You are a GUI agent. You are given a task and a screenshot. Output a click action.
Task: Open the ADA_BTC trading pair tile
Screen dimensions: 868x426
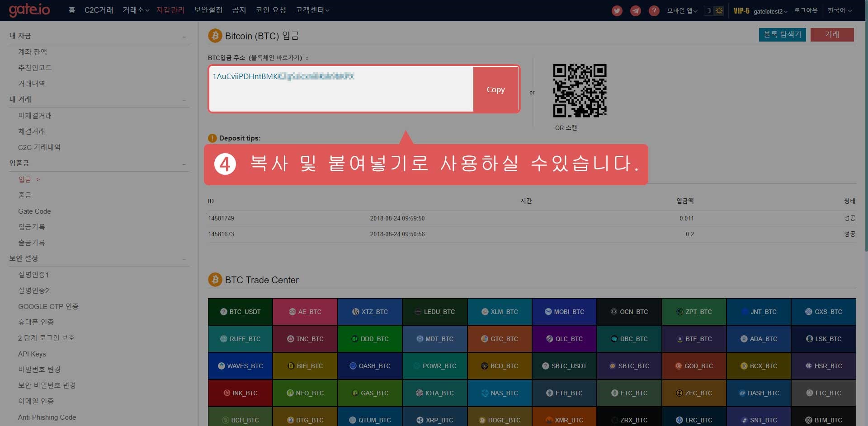[759, 339]
